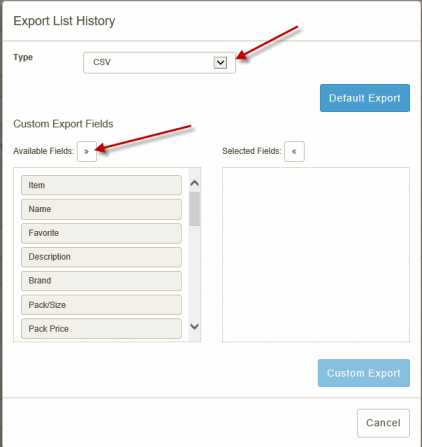Select the CSV type combo box

point(159,63)
